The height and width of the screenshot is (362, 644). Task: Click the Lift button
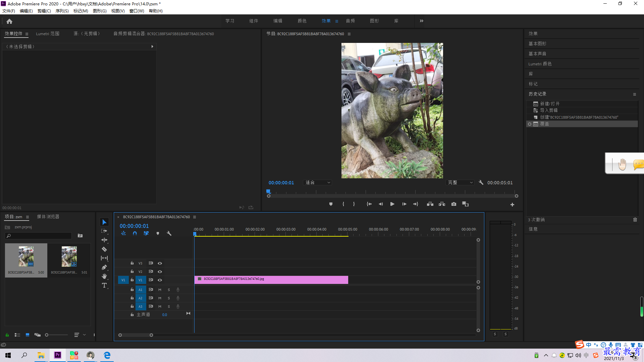[430, 204]
